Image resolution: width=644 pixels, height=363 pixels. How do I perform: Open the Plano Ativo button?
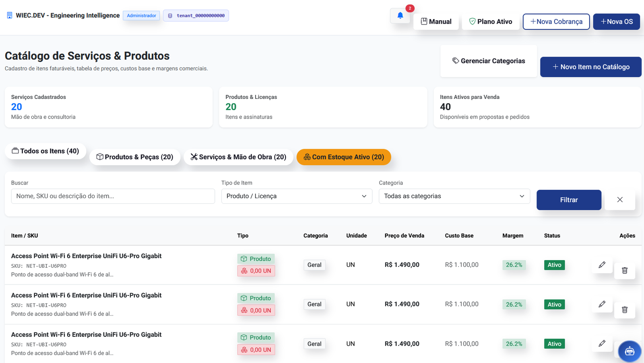click(x=491, y=22)
